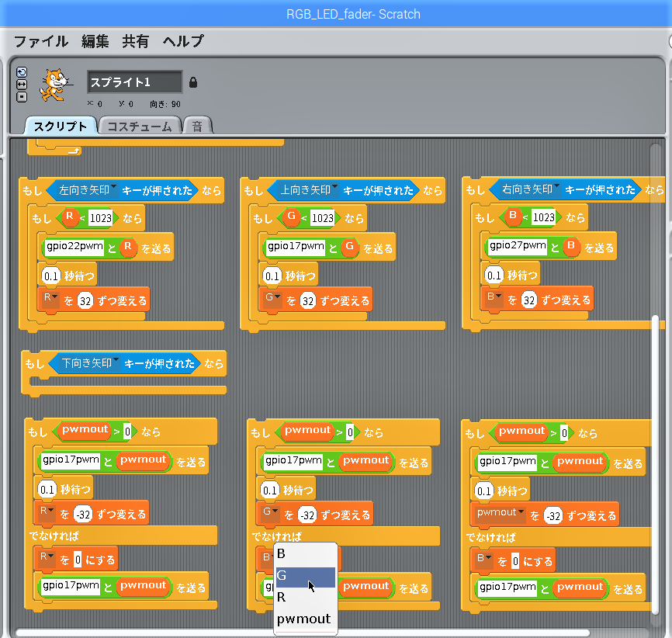Click B variable in the gpio27pwm join block
The width and height of the screenshot is (672, 638).
[x=571, y=247]
